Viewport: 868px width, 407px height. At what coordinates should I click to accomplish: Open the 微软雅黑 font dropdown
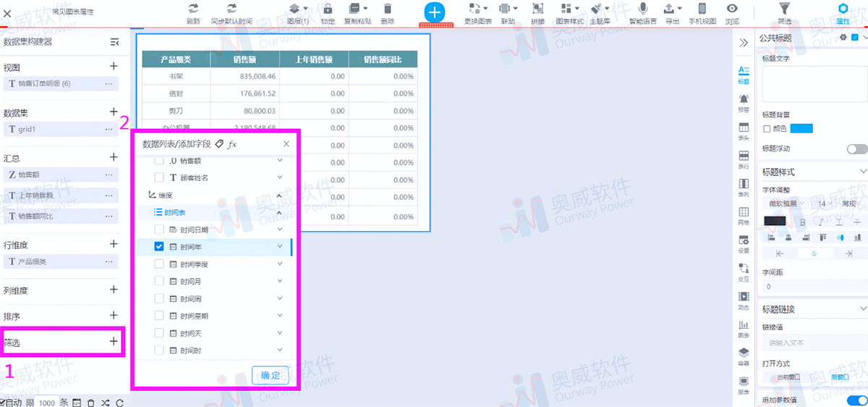(787, 204)
